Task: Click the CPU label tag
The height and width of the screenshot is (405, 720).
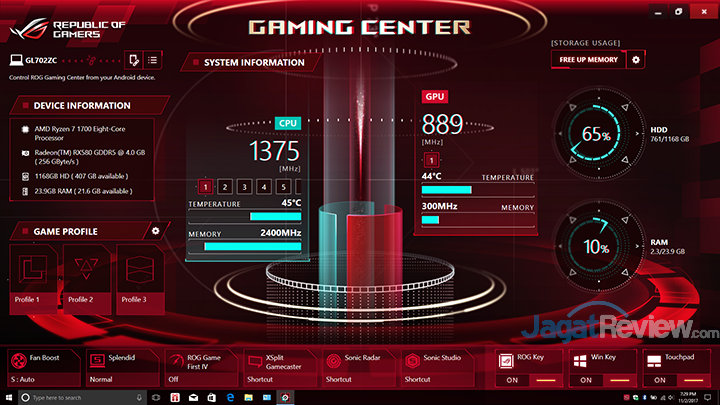Action: point(288,123)
